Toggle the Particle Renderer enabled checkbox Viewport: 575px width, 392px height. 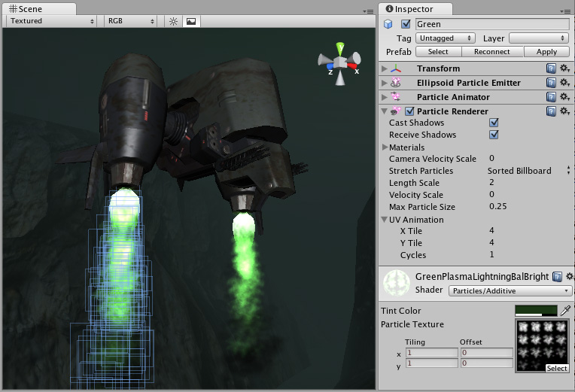pyautogui.click(x=409, y=111)
